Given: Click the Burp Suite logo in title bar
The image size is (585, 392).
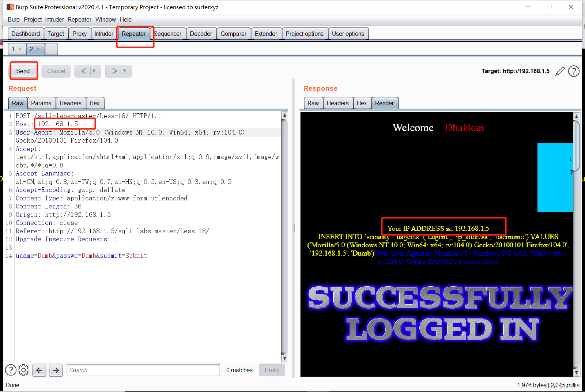Looking at the screenshot, I should 10,7.
